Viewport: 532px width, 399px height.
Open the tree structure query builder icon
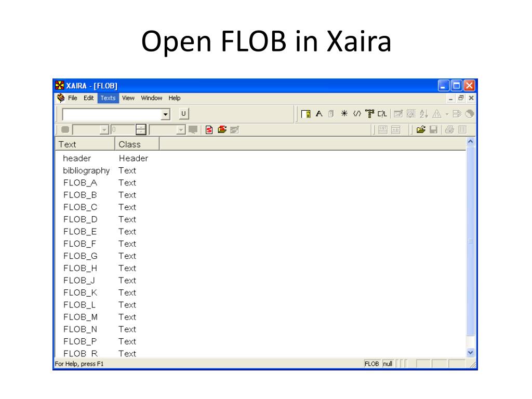[x=369, y=114]
